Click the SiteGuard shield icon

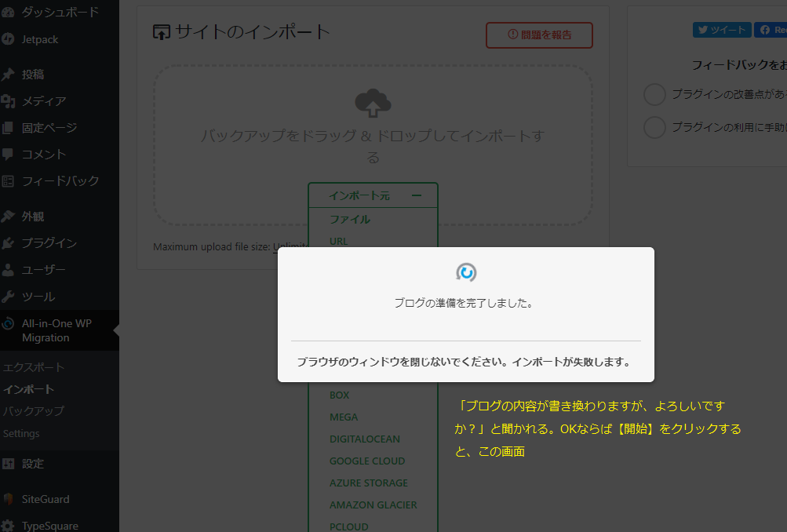[x=8, y=499]
